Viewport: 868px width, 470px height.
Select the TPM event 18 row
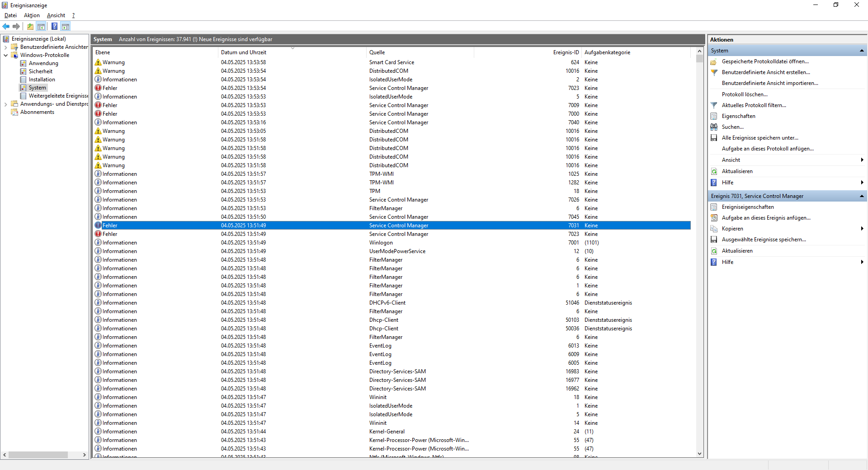(x=392, y=191)
